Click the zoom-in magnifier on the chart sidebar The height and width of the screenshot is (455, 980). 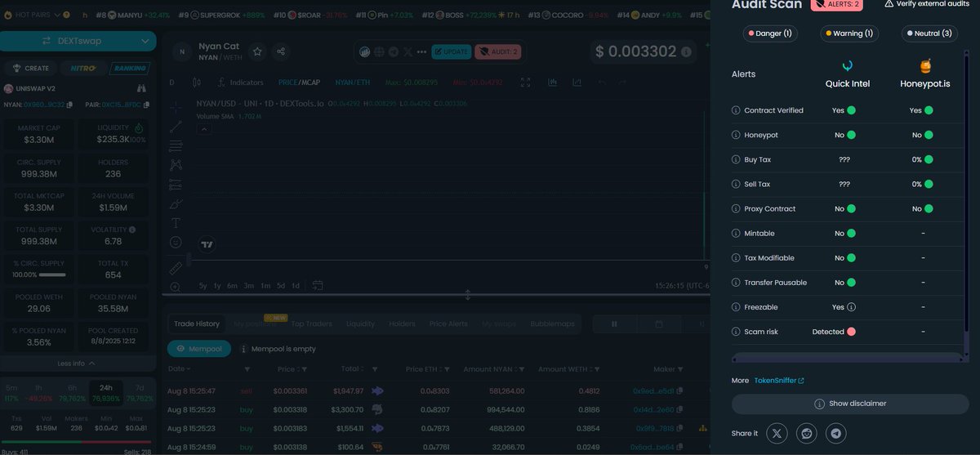pos(176,287)
